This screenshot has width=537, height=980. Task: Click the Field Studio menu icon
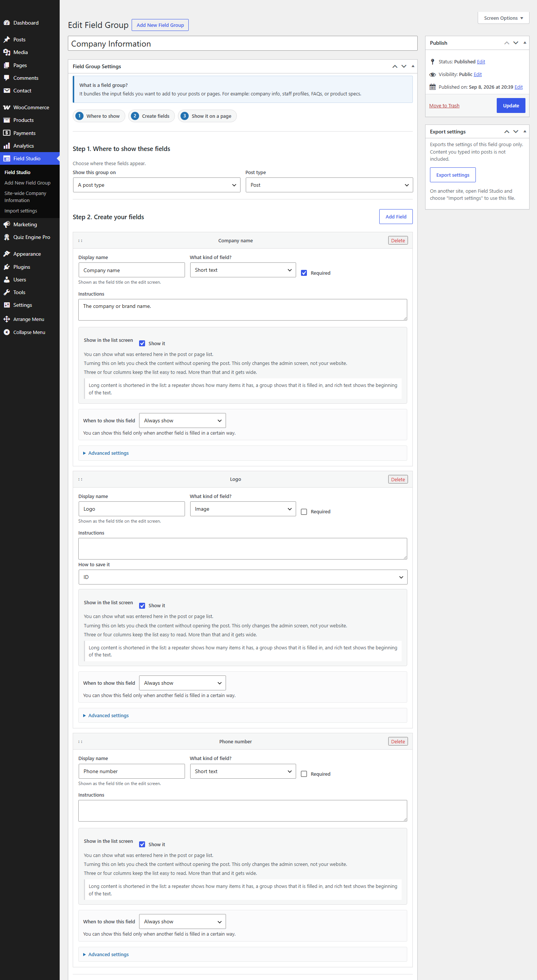tap(7, 159)
